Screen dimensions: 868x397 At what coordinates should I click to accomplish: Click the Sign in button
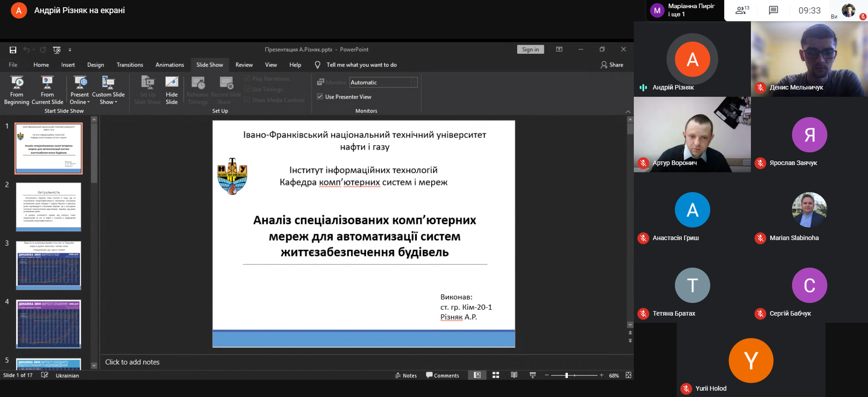point(530,49)
